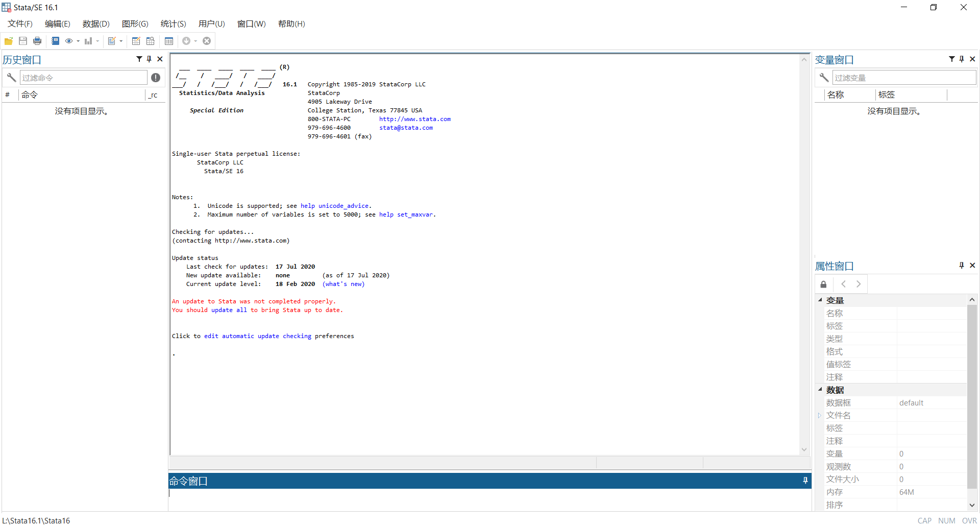Click the Save floppy disk icon
This screenshot has height=526, width=980.
tap(23, 41)
